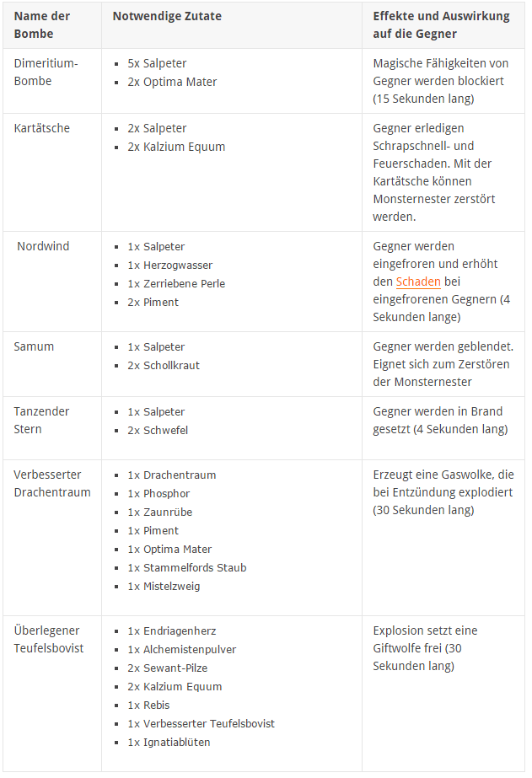Click the Verbesserter Drachentraum name cell
532x778 pixels.
(52, 483)
